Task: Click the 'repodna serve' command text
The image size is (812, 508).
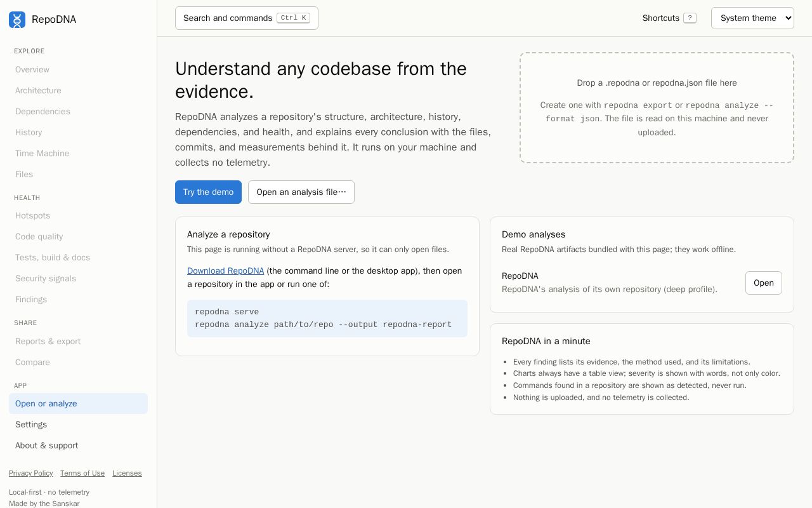Action: (x=226, y=312)
